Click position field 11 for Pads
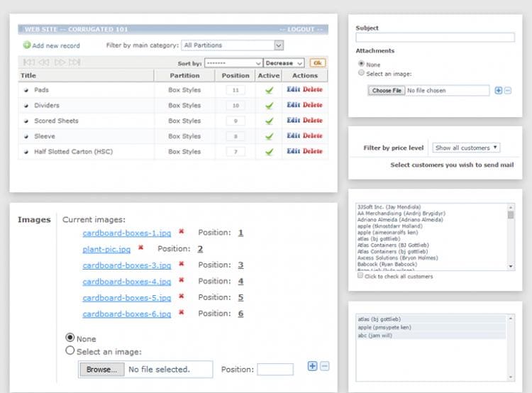Viewport: 532px width, 393px height. click(x=235, y=90)
